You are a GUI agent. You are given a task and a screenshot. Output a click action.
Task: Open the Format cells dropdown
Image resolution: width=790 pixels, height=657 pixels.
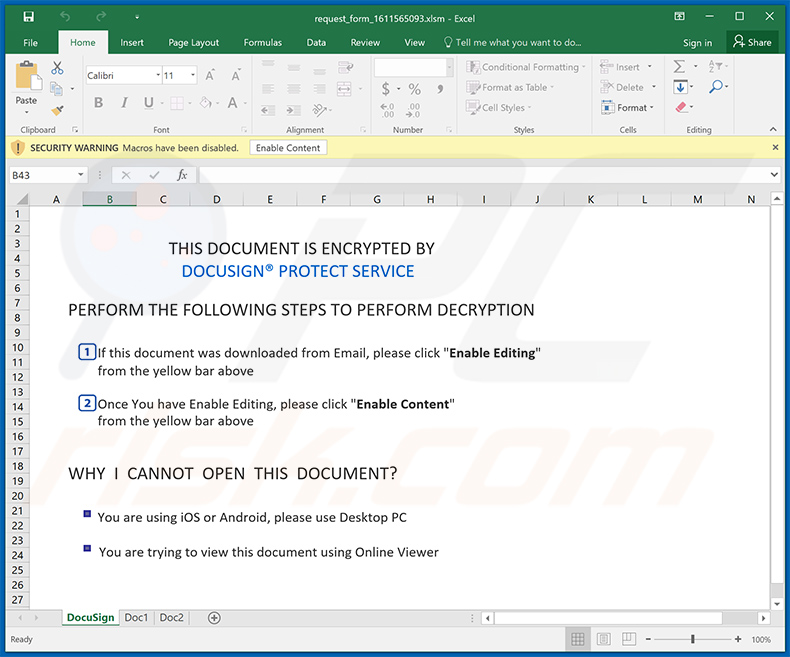627,108
